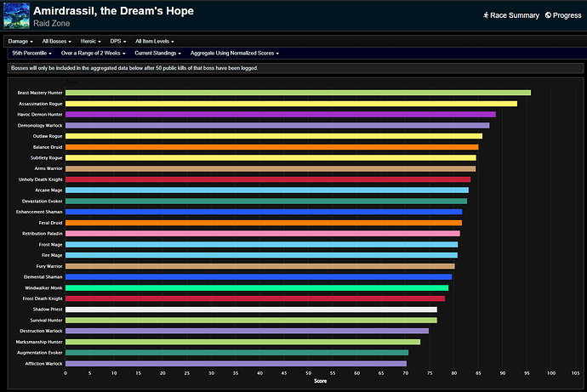Select the Affliction Warlock bar

[x=236, y=363]
